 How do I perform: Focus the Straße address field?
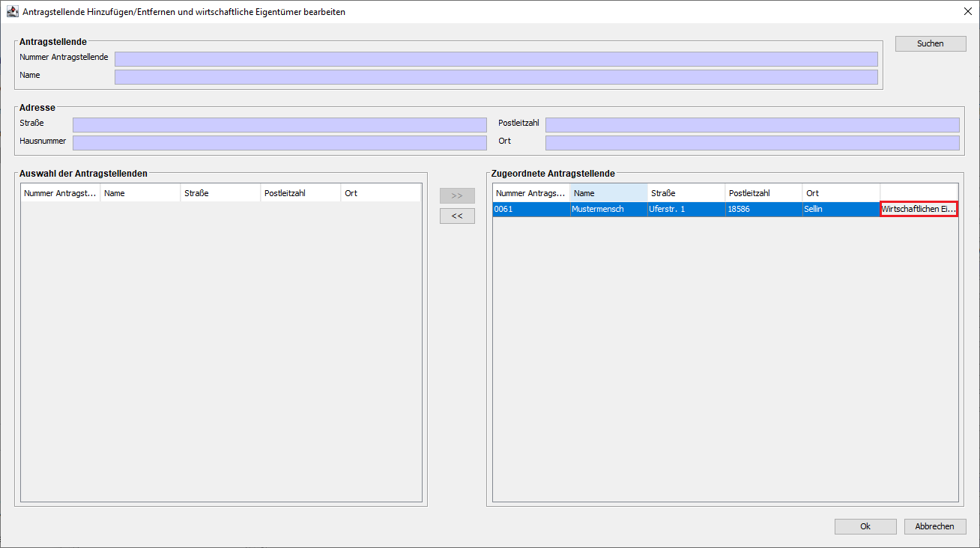(x=279, y=125)
